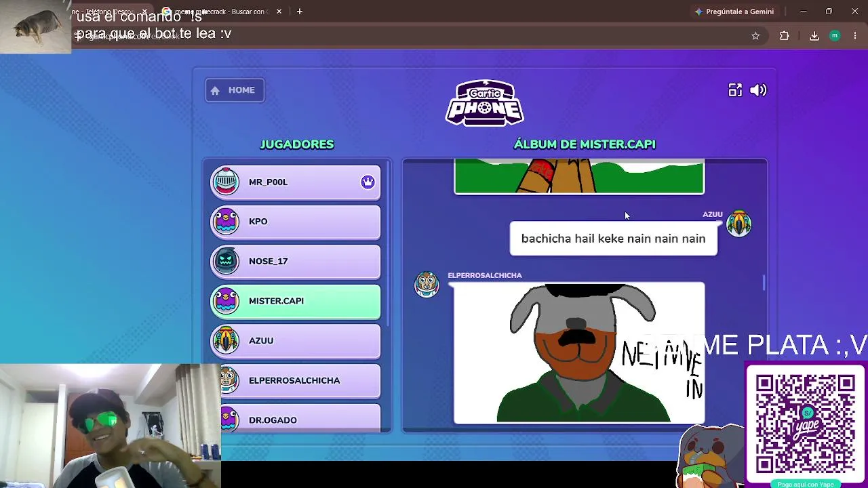Open the Chrome three-dot menu
The image size is (868, 488).
(x=855, y=36)
